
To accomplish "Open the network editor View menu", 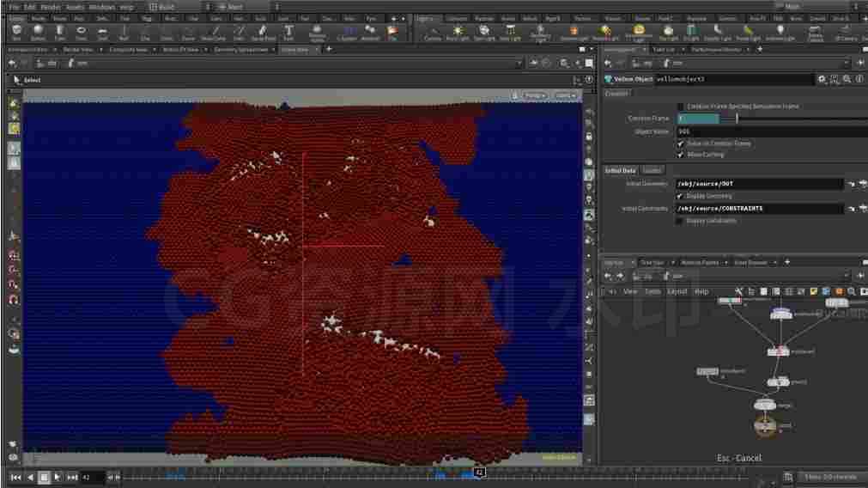I will click(x=630, y=291).
